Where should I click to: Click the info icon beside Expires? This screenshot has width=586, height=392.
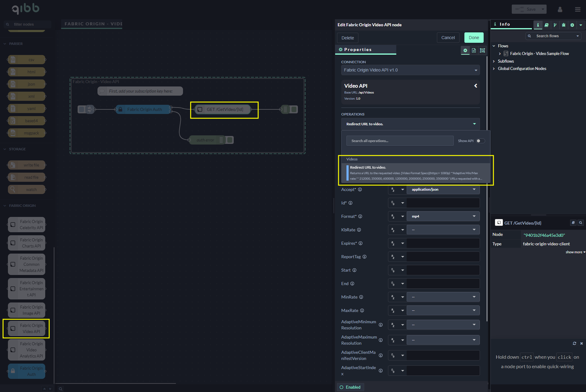(x=361, y=243)
